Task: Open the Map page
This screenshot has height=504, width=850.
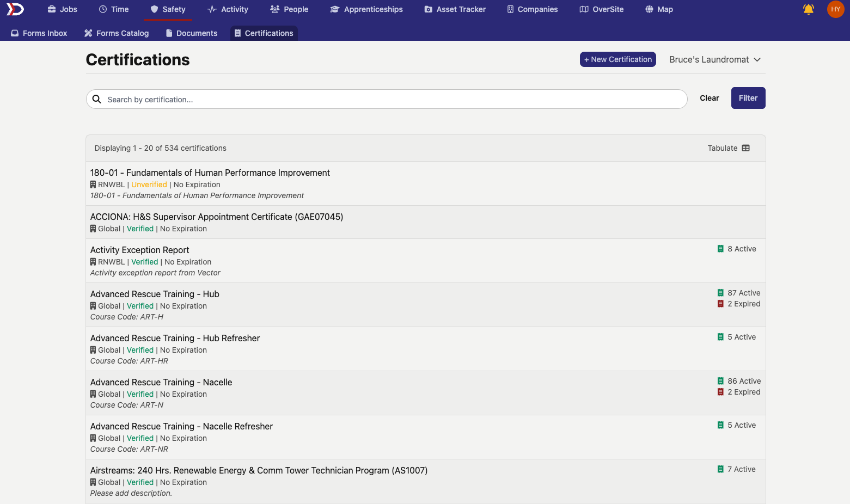Action: [659, 9]
